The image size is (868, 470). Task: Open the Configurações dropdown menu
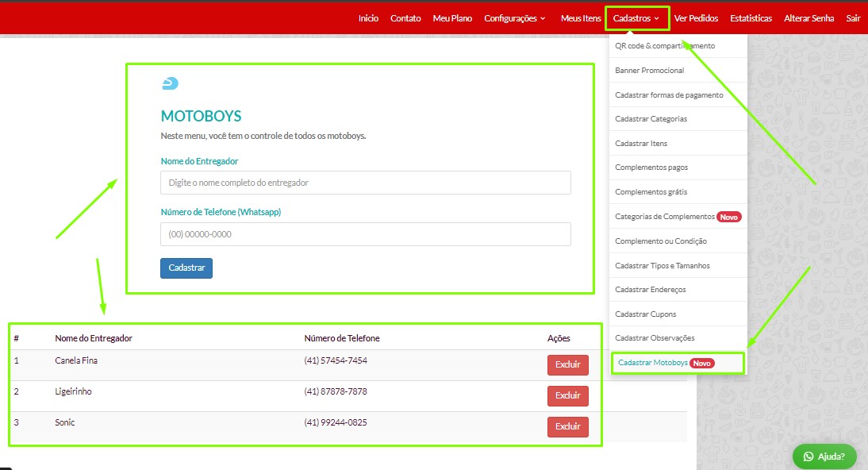[x=514, y=18]
